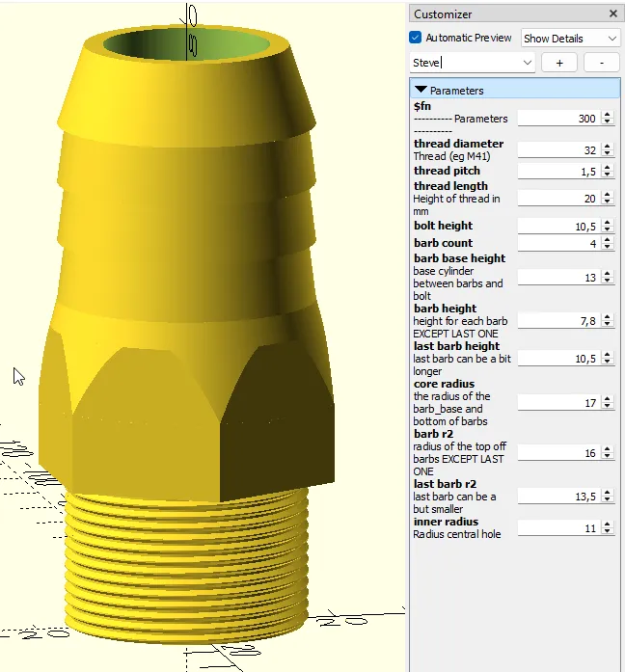The width and height of the screenshot is (625, 672).
Task: Increase thread length with up arrow
Action: point(607,195)
